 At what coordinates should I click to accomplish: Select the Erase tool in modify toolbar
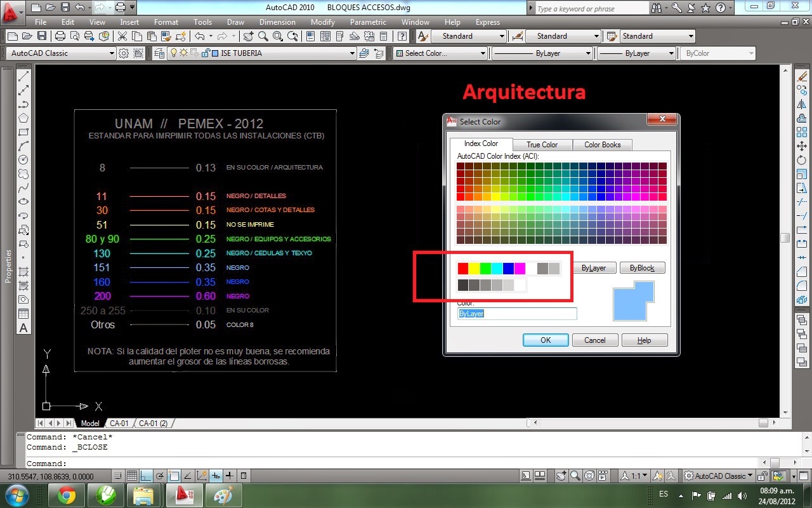click(802, 77)
